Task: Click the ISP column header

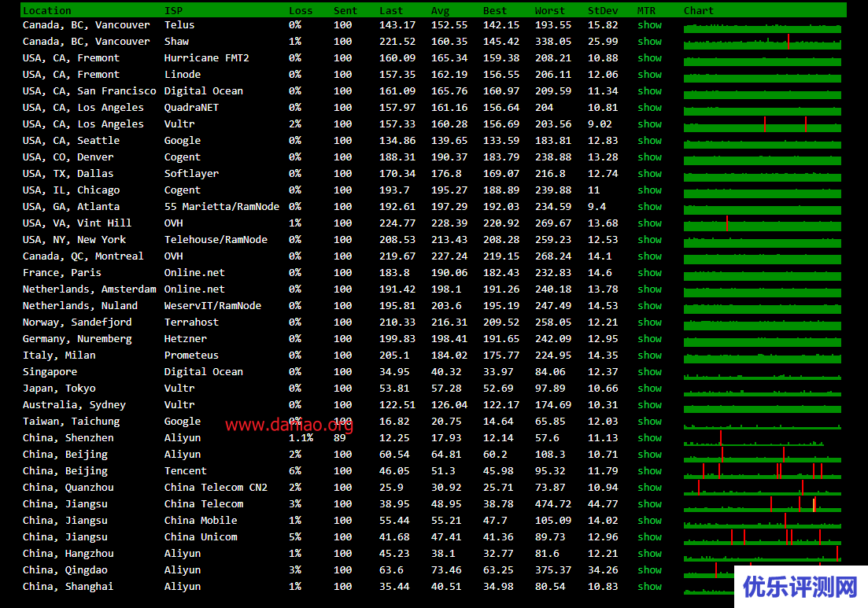Action: click(173, 10)
